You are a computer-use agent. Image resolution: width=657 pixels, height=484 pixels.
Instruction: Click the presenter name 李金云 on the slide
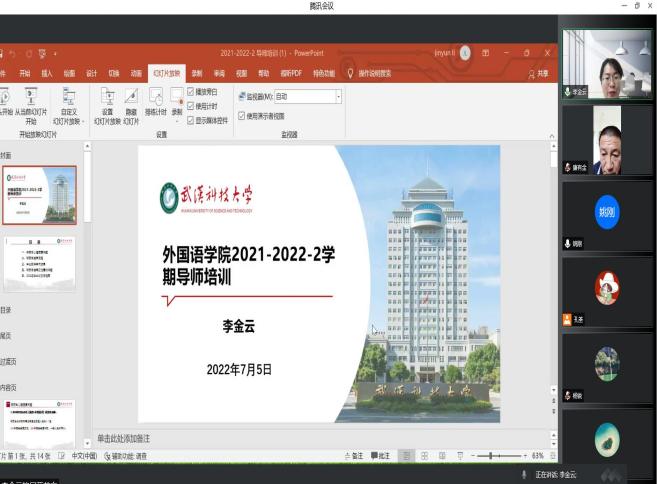[238, 326]
